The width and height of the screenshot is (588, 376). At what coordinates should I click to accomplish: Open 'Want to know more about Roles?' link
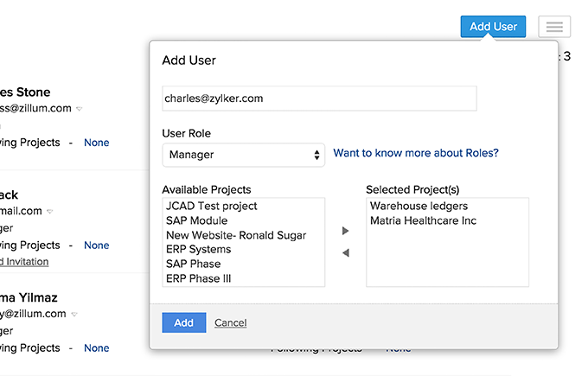(416, 154)
